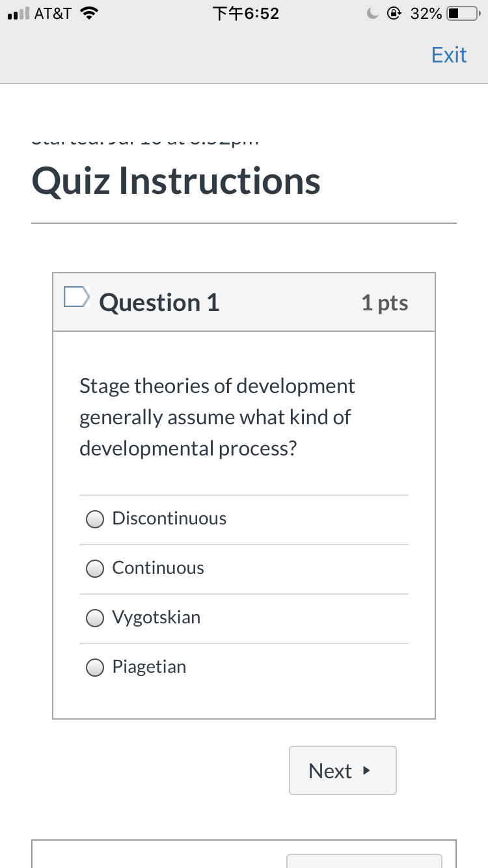Tap the arrow beside Next
The image size is (488, 868).
366,770
